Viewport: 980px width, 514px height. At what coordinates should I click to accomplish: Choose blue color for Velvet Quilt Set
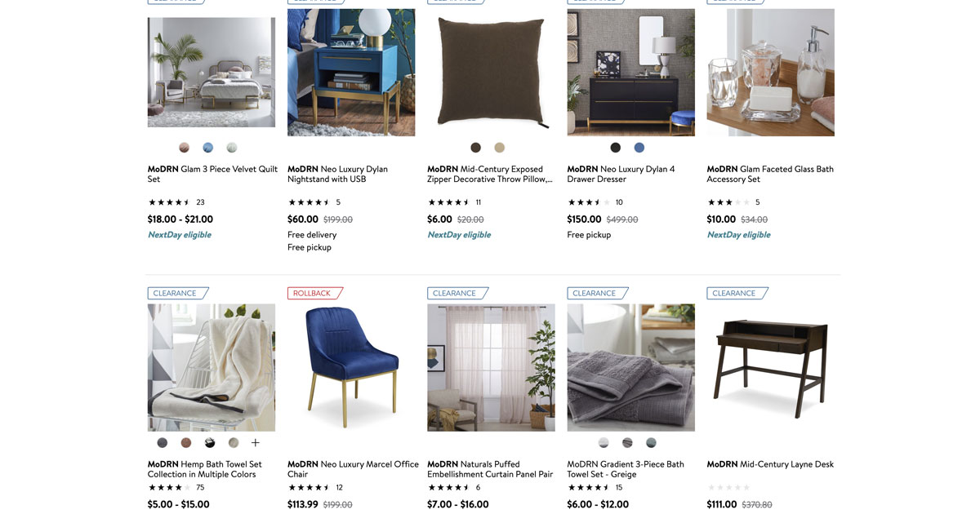pos(208,148)
